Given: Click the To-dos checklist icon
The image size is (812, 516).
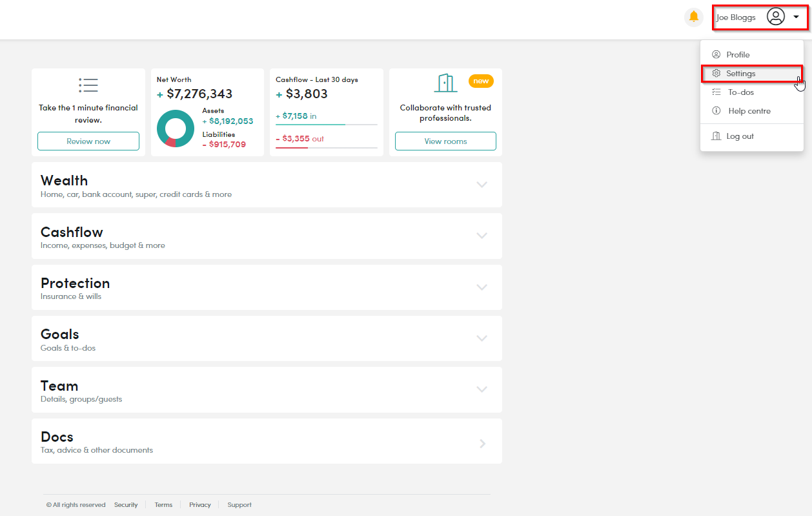Looking at the screenshot, I should [x=716, y=92].
